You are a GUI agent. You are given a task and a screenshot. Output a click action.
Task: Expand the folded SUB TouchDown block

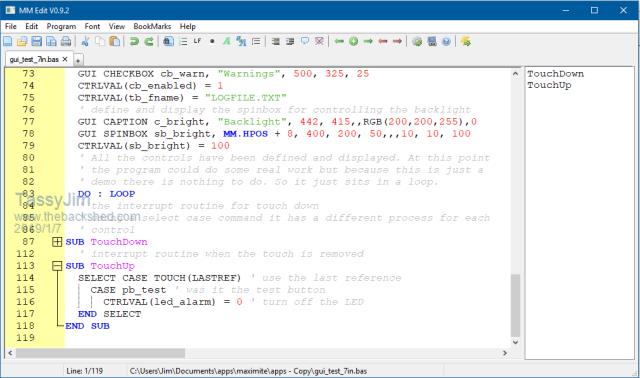pyautogui.click(x=57, y=242)
